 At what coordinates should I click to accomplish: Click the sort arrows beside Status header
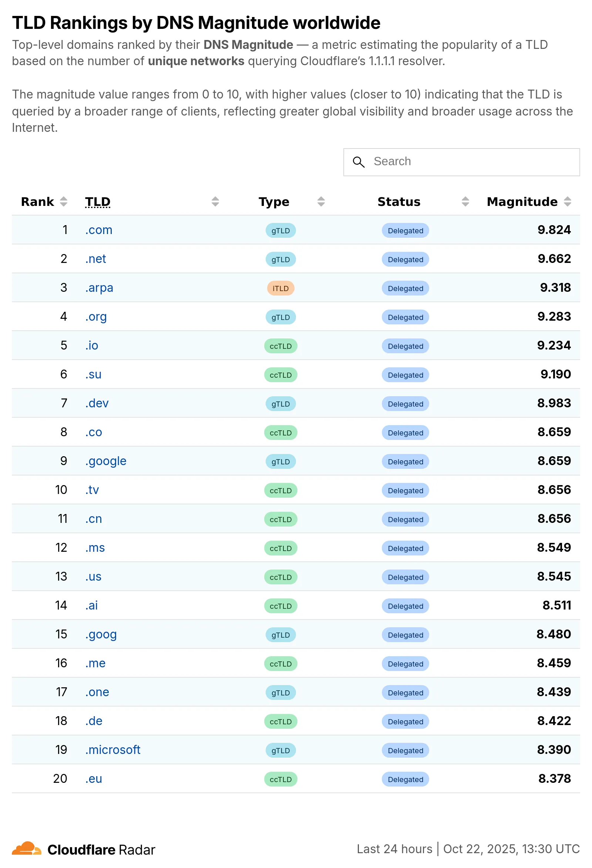[465, 201]
